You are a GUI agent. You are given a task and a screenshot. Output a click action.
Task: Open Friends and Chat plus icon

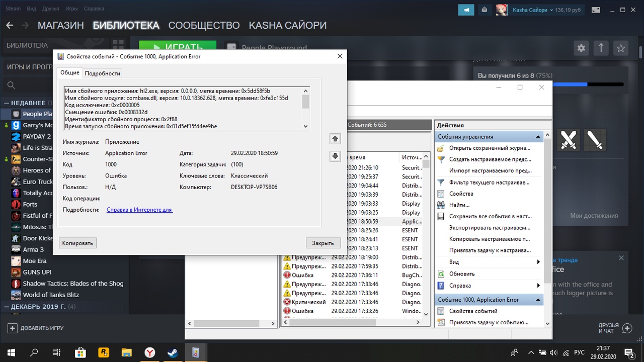coord(627,328)
